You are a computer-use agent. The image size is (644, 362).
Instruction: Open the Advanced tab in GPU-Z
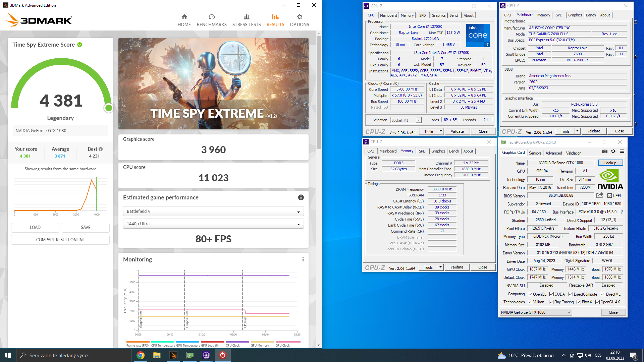tap(554, 153)
